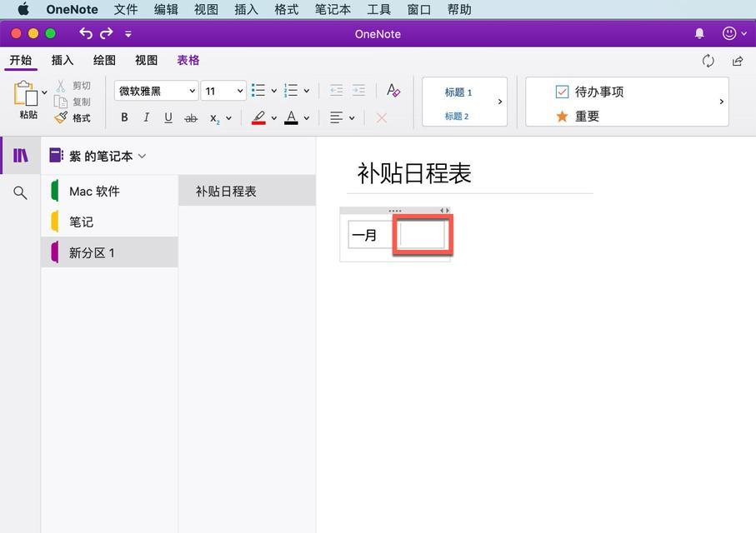Expand the styles gallery arrow
The width and height of the screenshot is (756, 533).
500,102
